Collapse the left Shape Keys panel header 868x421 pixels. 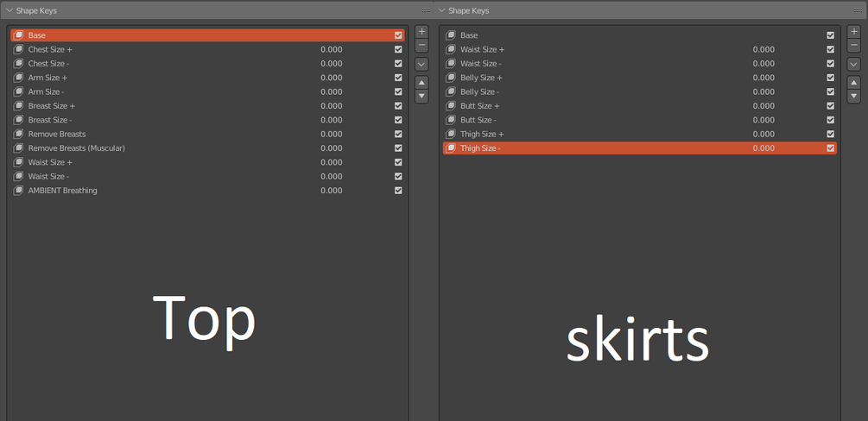[10, 10]
